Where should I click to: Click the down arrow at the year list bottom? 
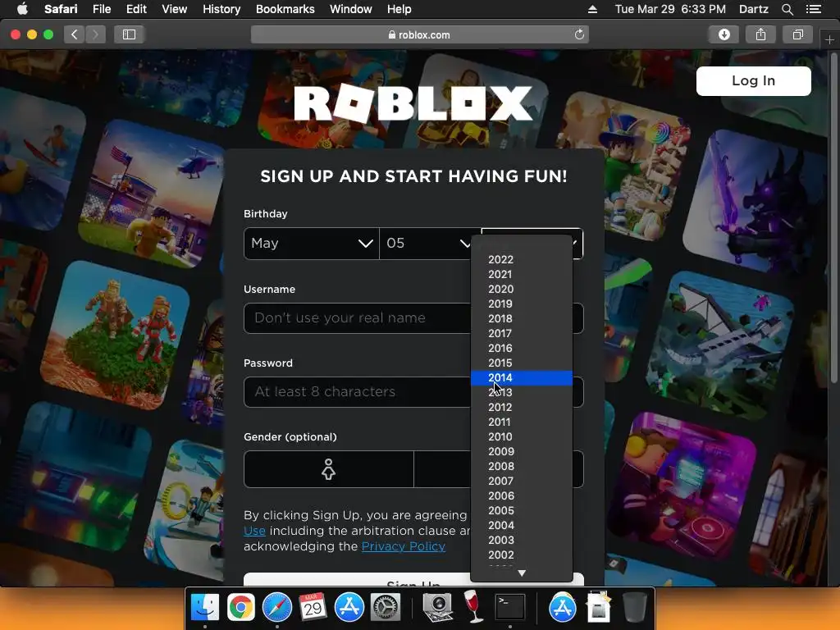tap(522, 573)
